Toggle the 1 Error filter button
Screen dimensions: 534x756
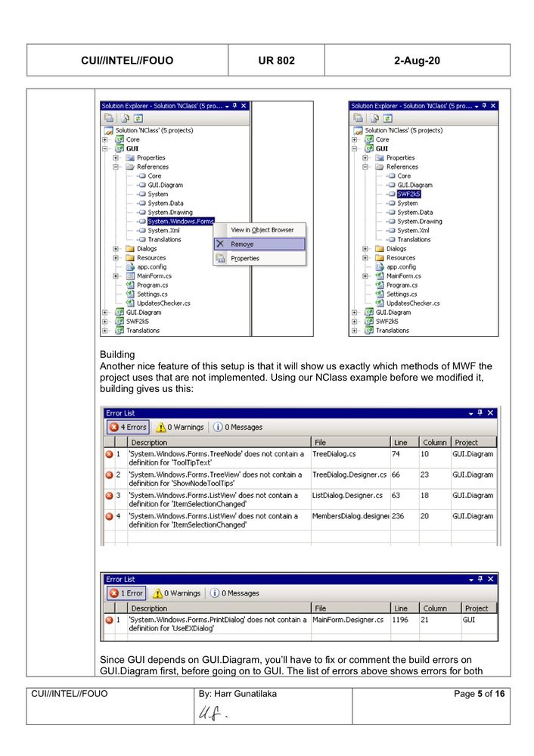pyautogui.click(x=126, y=593)
